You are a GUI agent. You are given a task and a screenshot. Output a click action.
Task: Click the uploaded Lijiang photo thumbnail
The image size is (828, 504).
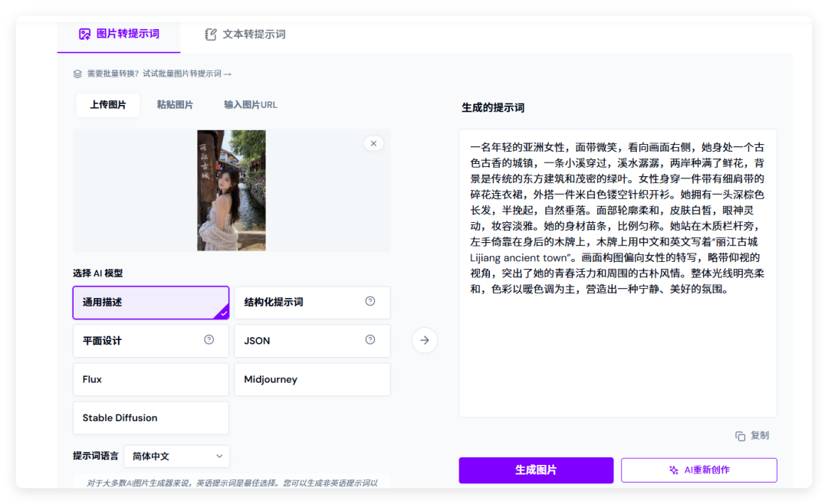tap(232, 190)
